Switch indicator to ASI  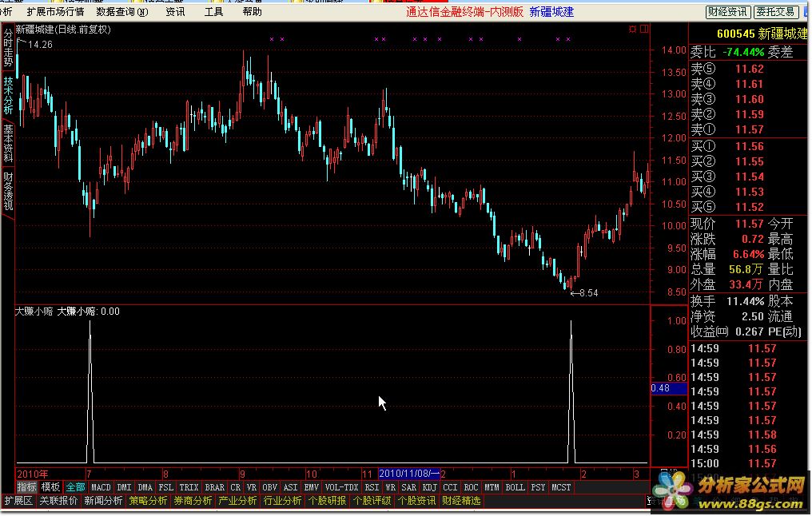(291, 487)
